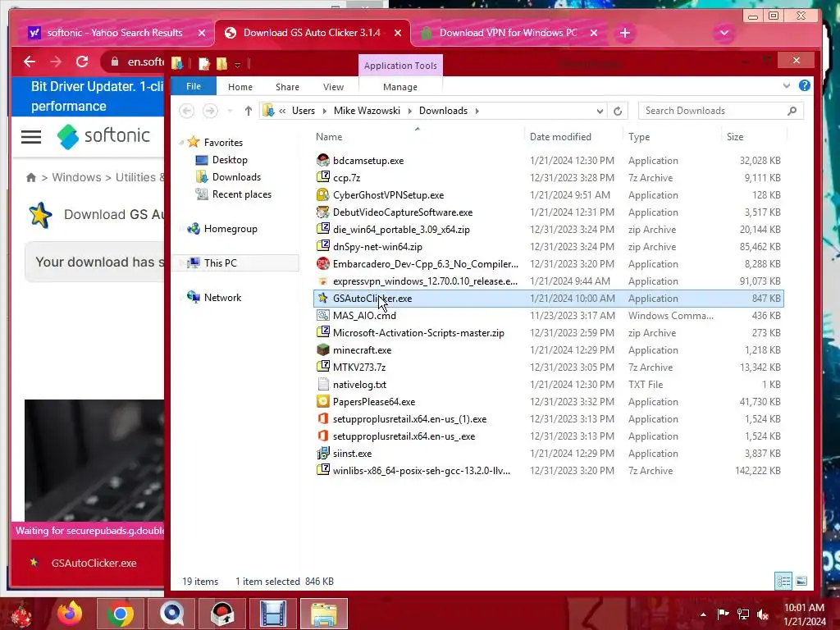Click Properties icon in Explorer title bar
The image size is (840, 630).
coord(204,64)
